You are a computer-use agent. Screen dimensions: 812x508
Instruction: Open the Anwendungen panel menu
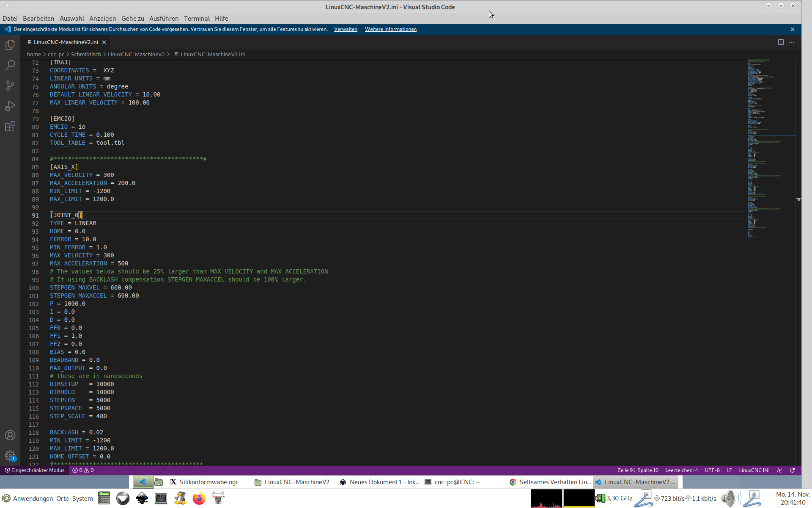[x=28, y=498]
